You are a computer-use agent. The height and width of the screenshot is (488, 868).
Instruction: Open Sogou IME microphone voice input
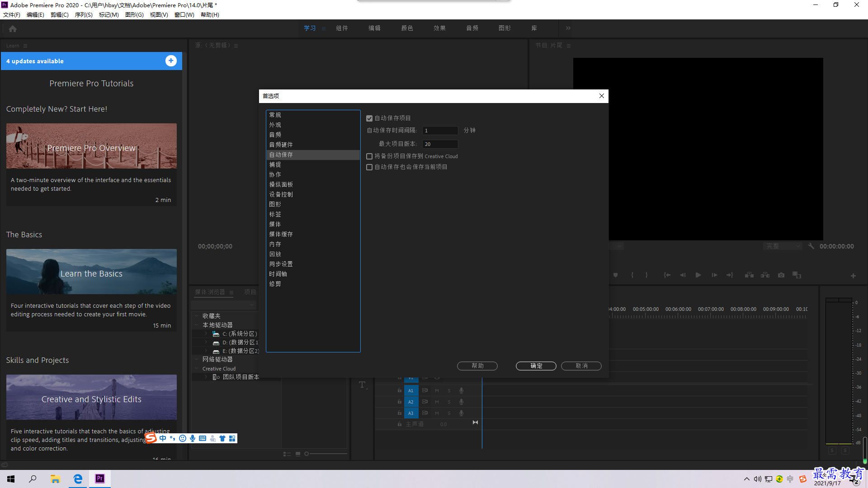[193, 438]
